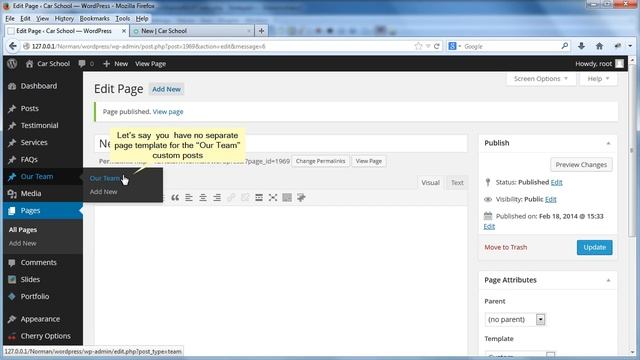This screenshot has height=360, width=640.
Task: Align text left in editor toolbar
Action: point(189,198)
